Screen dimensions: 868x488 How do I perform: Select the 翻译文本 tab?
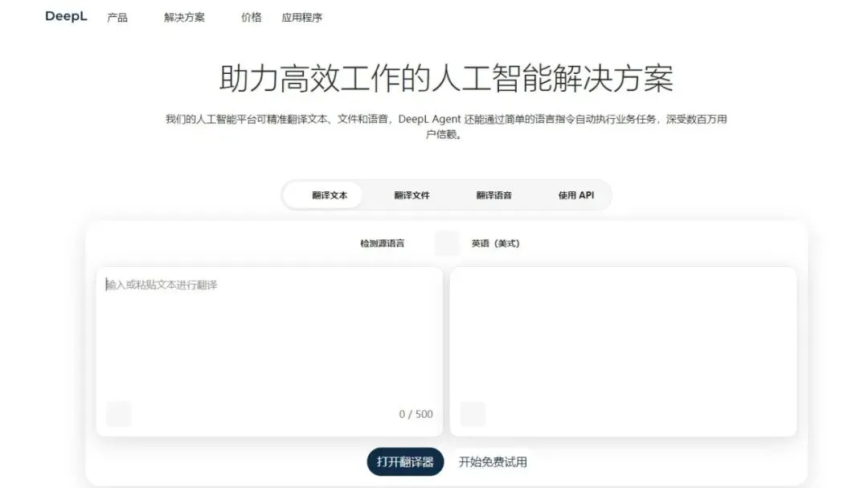pyautogui.click(x=323, y=195)
